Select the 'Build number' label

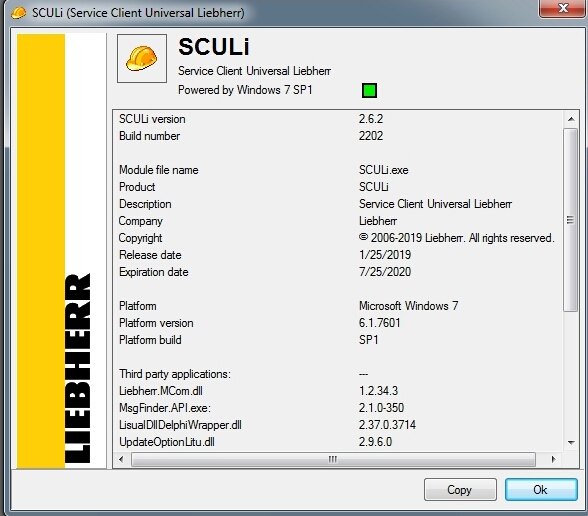[150, 136]
